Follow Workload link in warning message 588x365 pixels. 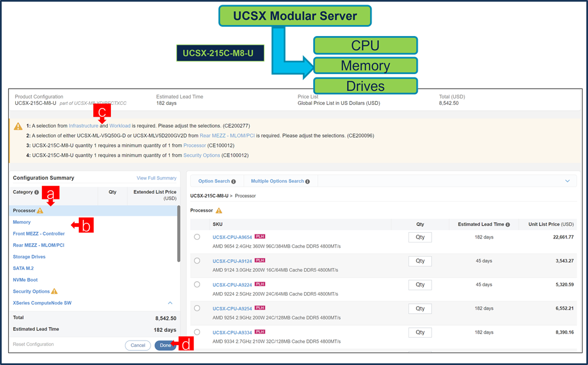click(120, 126)
